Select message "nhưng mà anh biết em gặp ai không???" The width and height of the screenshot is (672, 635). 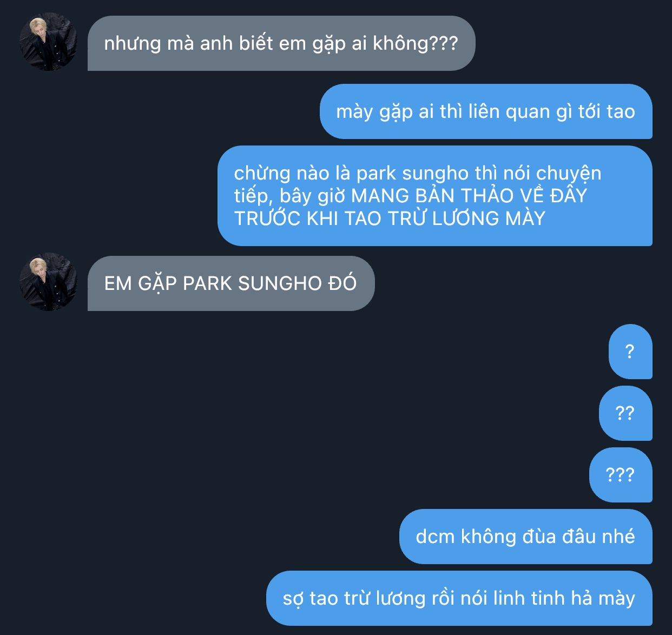tap(281, 43)
